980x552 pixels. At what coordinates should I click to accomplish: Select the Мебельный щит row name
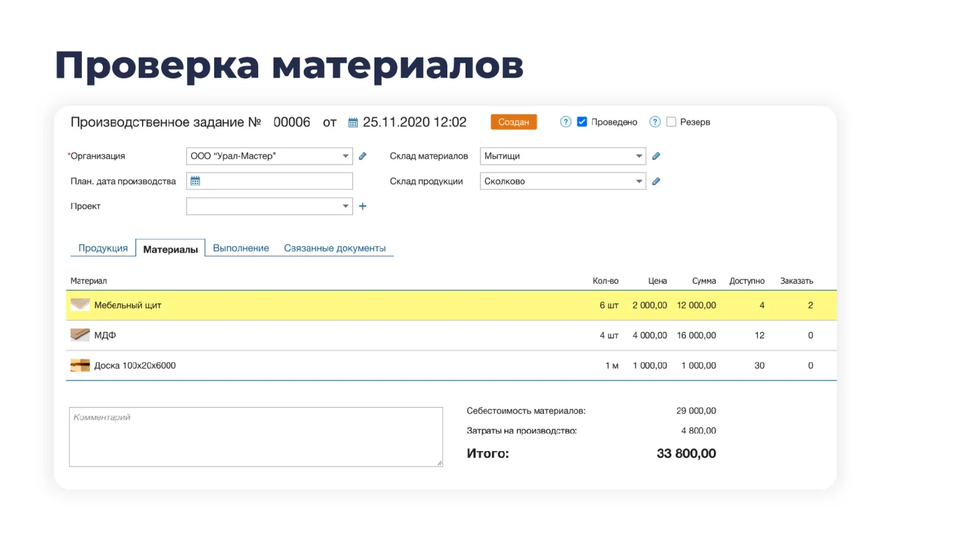pyautogui.click(x=128, y=305)
